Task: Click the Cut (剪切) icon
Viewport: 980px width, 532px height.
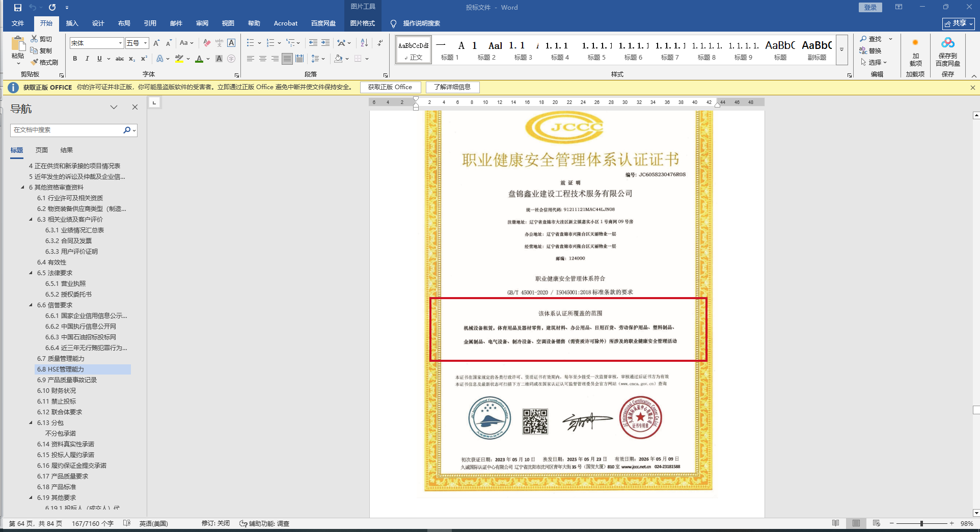Action: click(34, 39)
